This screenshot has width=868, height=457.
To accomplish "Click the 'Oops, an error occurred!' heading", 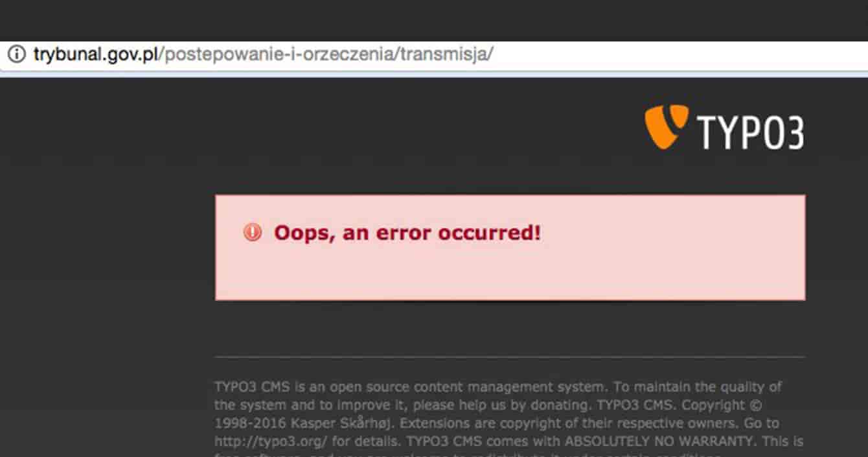I will (407, 232).
